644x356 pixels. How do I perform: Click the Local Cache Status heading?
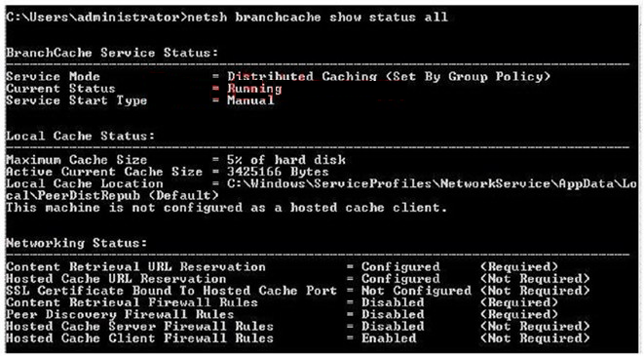(81, 137)
